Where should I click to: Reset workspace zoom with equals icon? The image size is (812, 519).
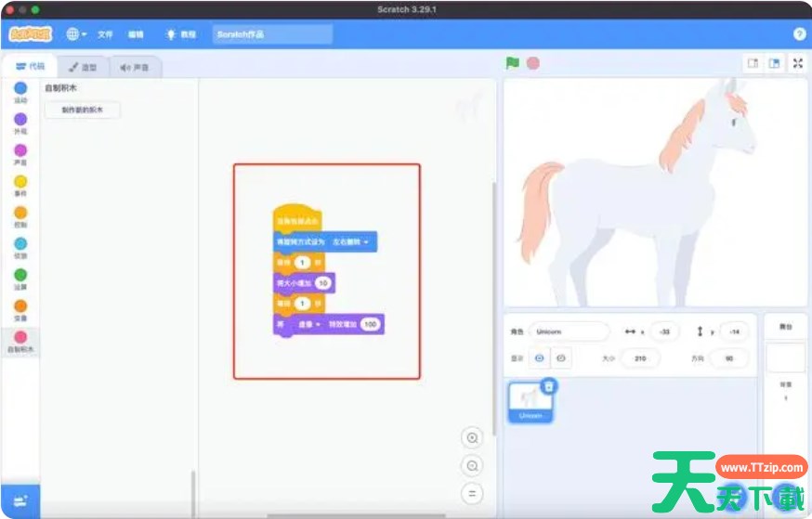click(x=472, y=494)
